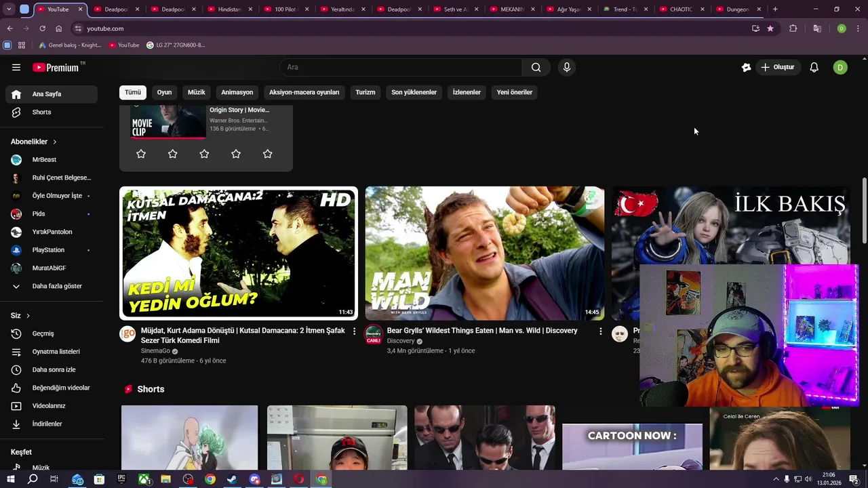Viewport: 868px width, 488px height.
Task: Open Videolarınız page
Action: 52,406
